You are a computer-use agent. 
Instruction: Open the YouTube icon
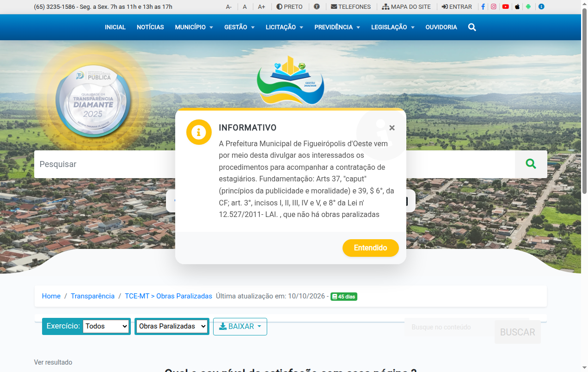tap(506, 7)
